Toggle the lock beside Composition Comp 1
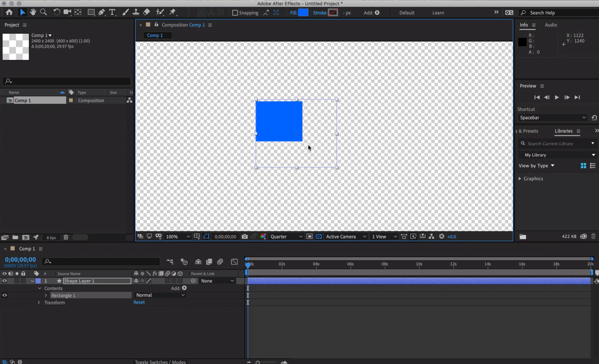 (156, 25)
